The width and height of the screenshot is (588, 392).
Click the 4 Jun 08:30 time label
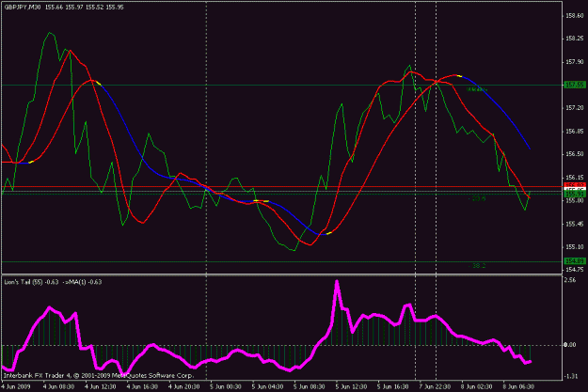coord(58,386)
